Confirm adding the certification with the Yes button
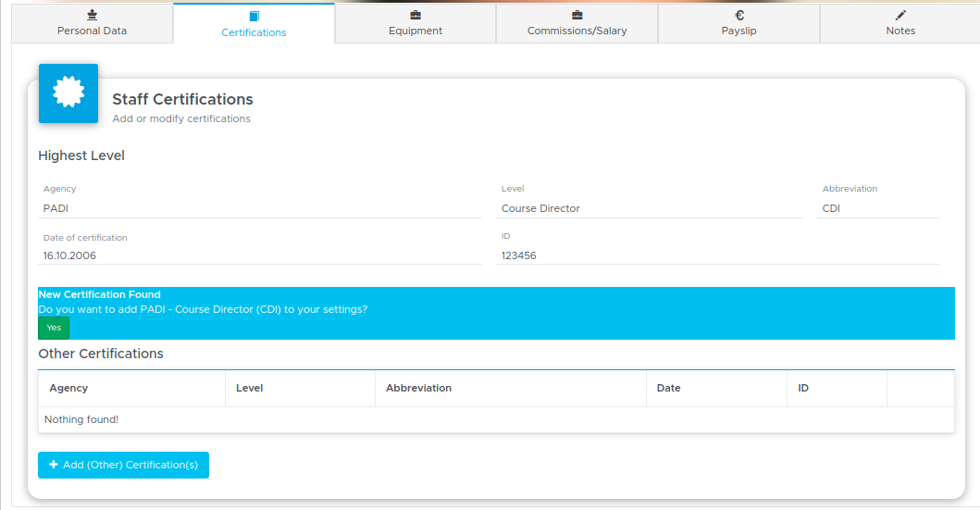This screenshot has width=980, height=510. 54,328
